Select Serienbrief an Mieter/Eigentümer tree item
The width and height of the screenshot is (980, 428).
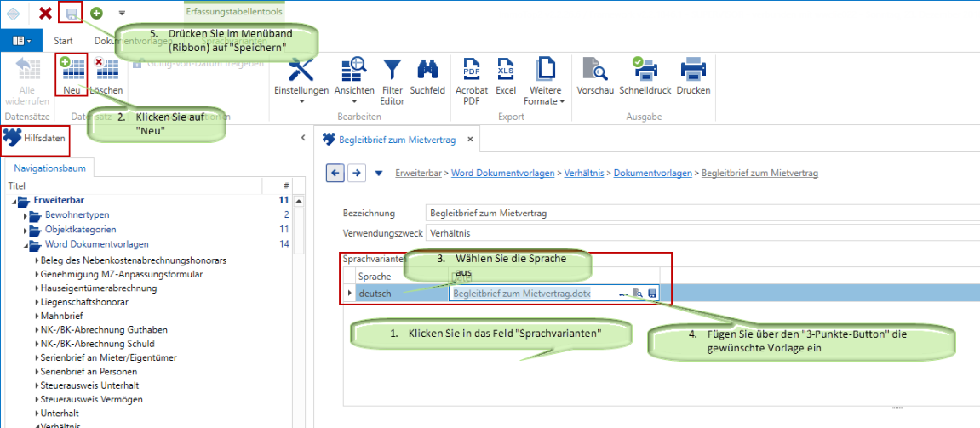(x=108, y=357)
